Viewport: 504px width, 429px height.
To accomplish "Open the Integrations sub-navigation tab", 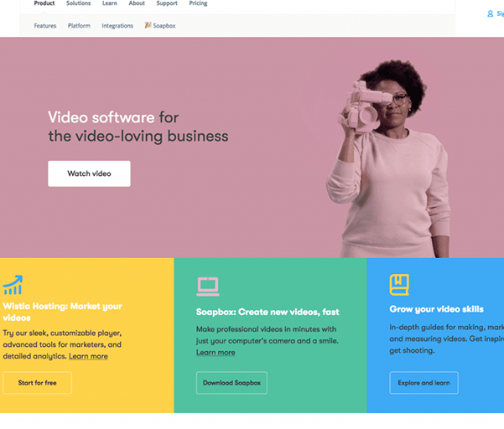I will pyautogui.click(x=117, y=26).
